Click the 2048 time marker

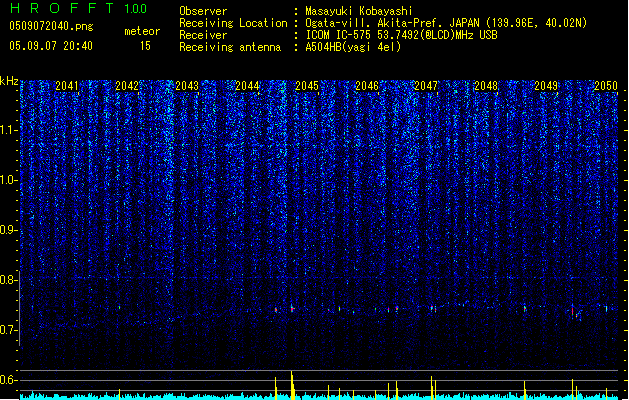[486, 86]
